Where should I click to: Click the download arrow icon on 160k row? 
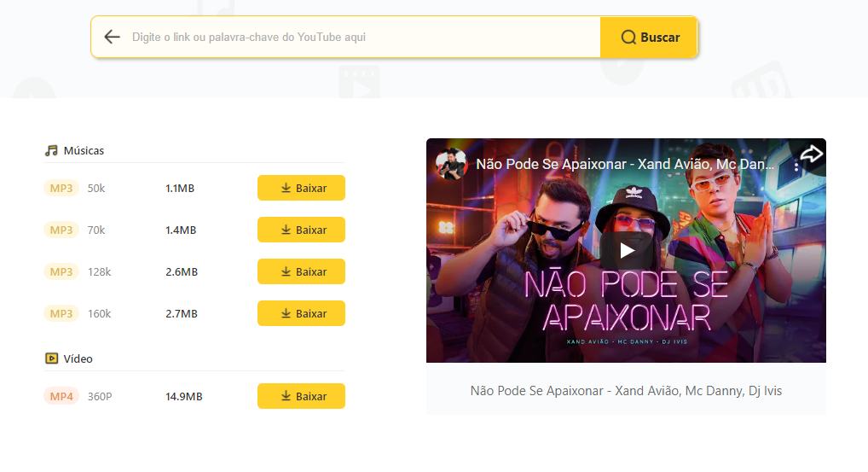286,313
